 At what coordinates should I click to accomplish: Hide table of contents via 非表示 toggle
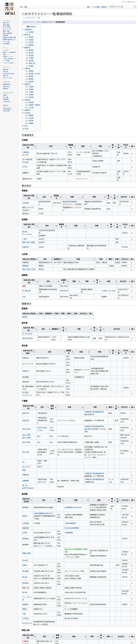[33, 27]
